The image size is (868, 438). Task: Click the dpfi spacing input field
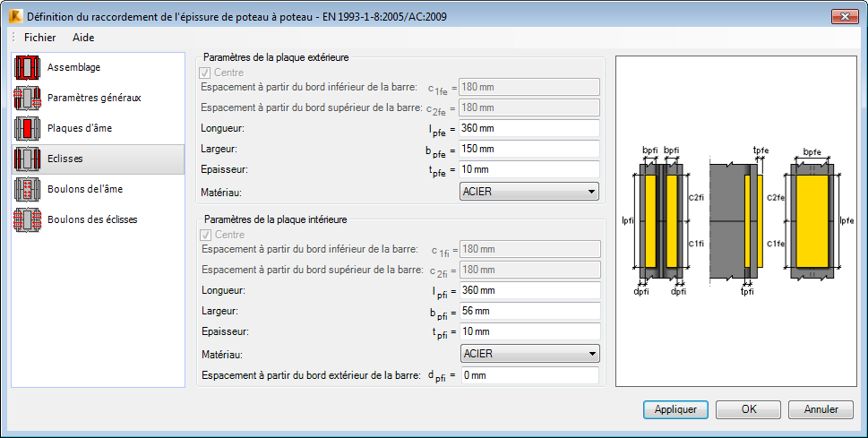pyautogui.click(x=529, y=375)
